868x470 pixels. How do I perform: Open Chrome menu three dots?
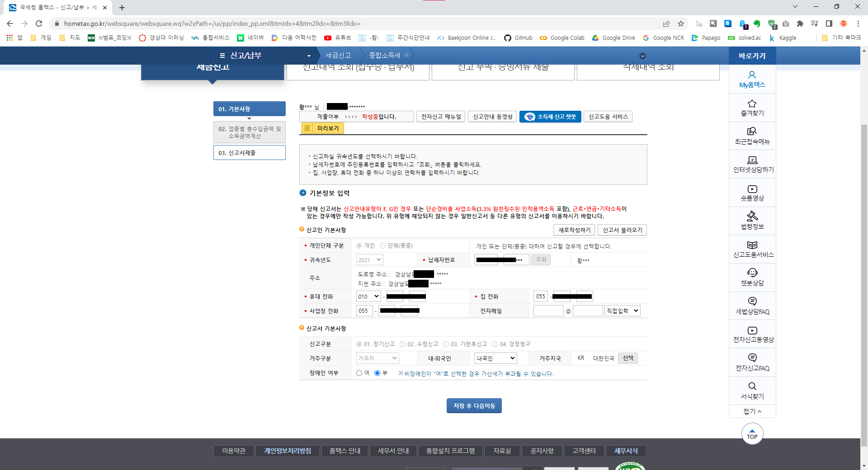pyautogui.click(x=858, y=23)
